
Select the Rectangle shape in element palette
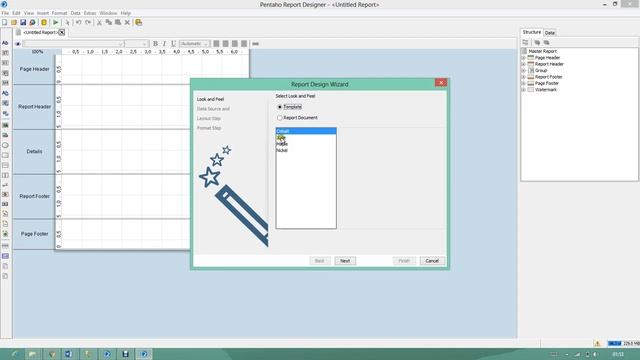[x=5, y=156]
